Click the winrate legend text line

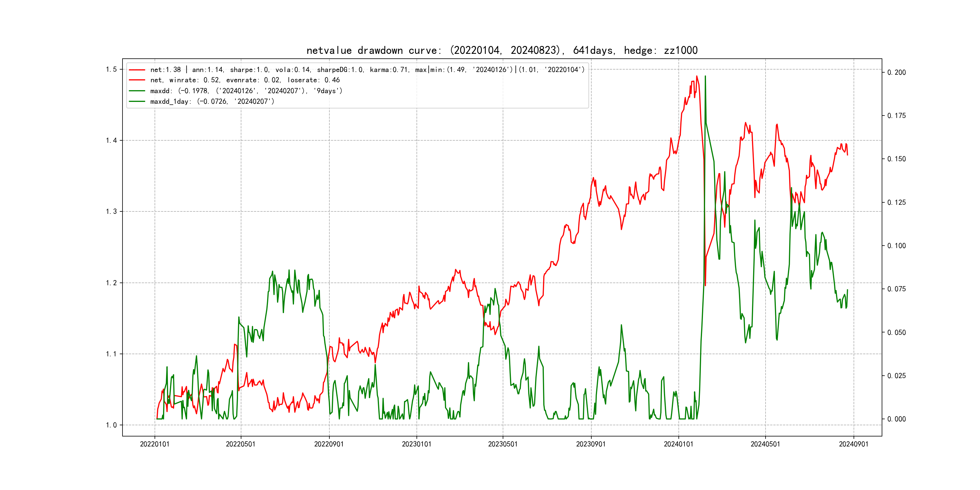click(x=245, y=80)
